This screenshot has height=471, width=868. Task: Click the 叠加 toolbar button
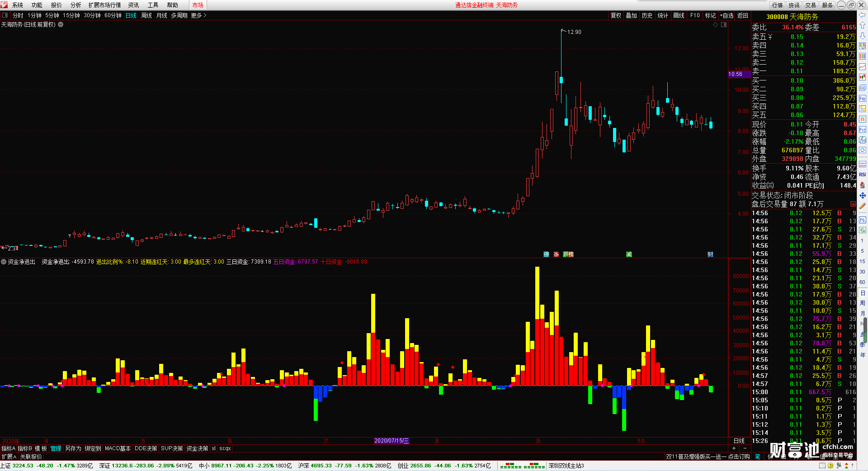click(632, 15)
